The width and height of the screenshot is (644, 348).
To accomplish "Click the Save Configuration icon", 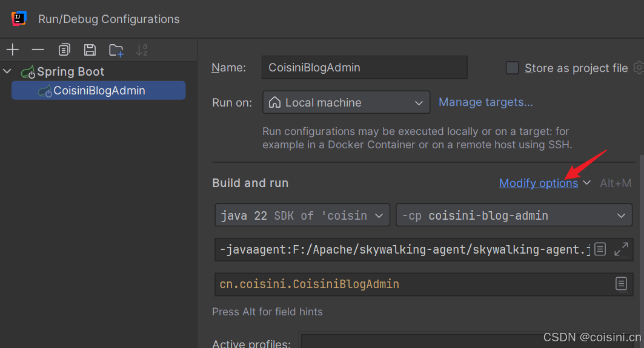I will pyautogui.click(x=90, y=50).
